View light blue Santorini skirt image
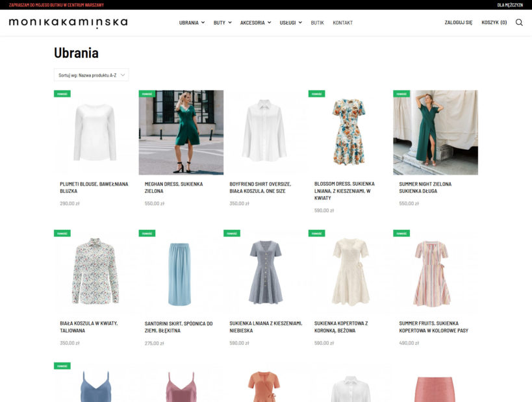This screenshot has height=402, width=532. click(x=181, y=272)
